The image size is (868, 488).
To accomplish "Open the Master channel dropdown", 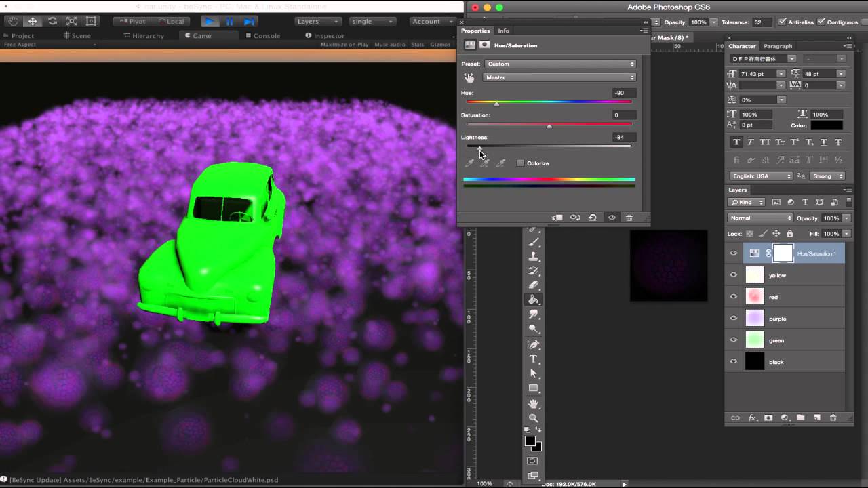I will 560,77.
